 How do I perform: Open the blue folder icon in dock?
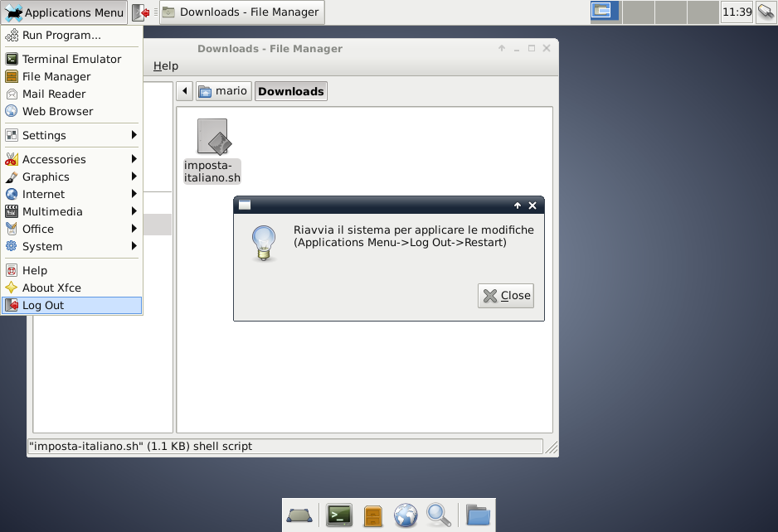(x=478, y=515)
